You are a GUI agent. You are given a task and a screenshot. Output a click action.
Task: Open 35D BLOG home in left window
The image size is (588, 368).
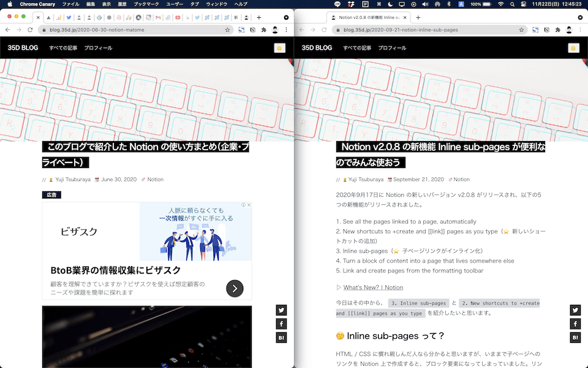pos(23,48)
